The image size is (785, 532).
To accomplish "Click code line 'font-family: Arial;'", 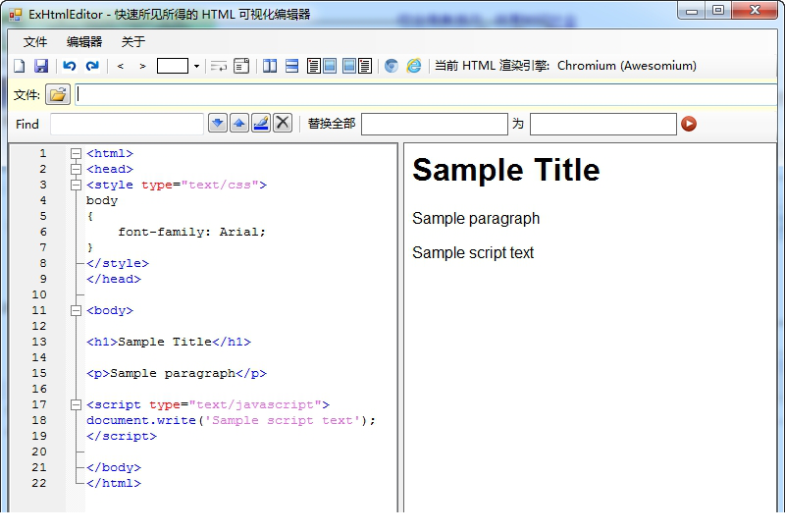I will [191, 232].
